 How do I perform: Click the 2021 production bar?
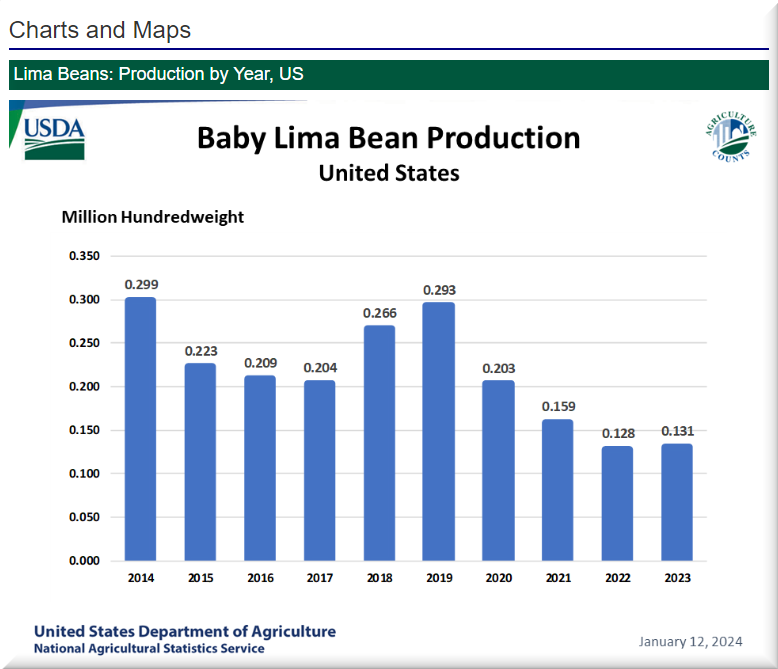(x=558, y=490)
